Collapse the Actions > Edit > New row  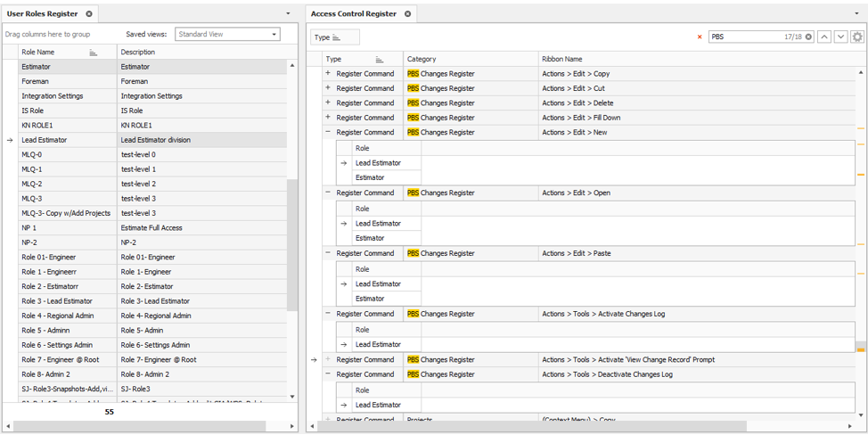328,132
